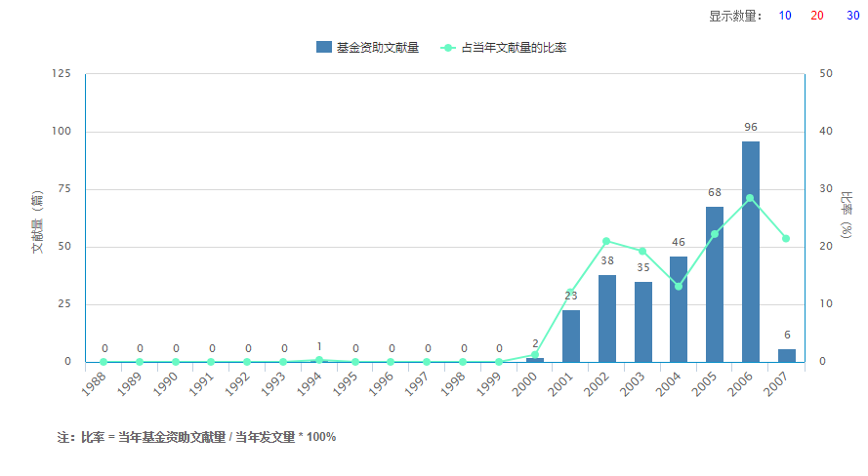The height and width of the screenshot is (476, 868).
Task: Click the 显示数量 label
Action: click(735, 16)
